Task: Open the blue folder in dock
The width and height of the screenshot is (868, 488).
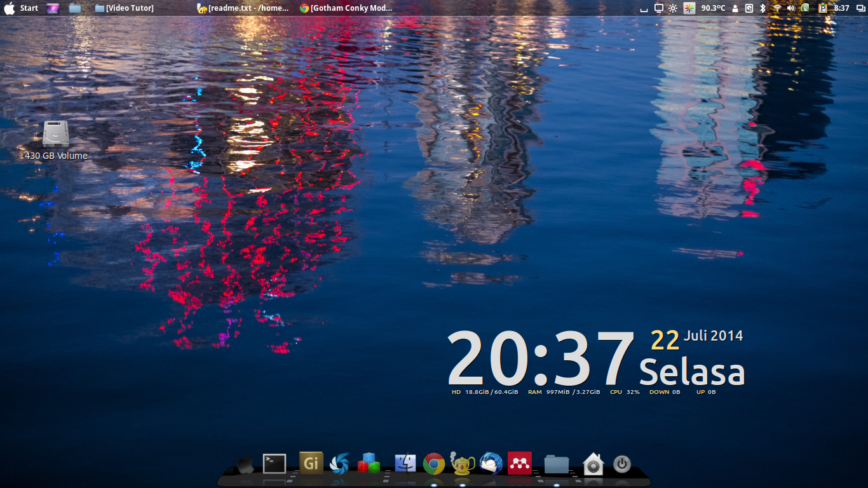Action: pos(557,464)
